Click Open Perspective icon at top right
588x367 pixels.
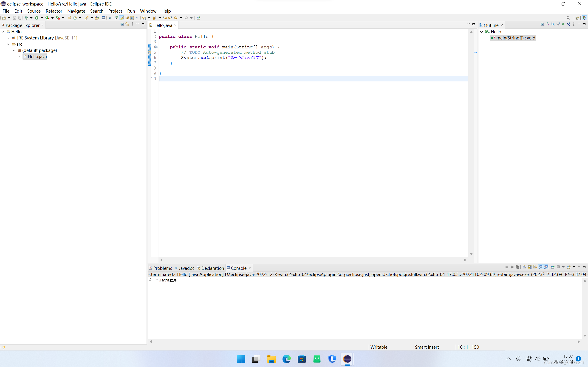[x=577, y=18]
